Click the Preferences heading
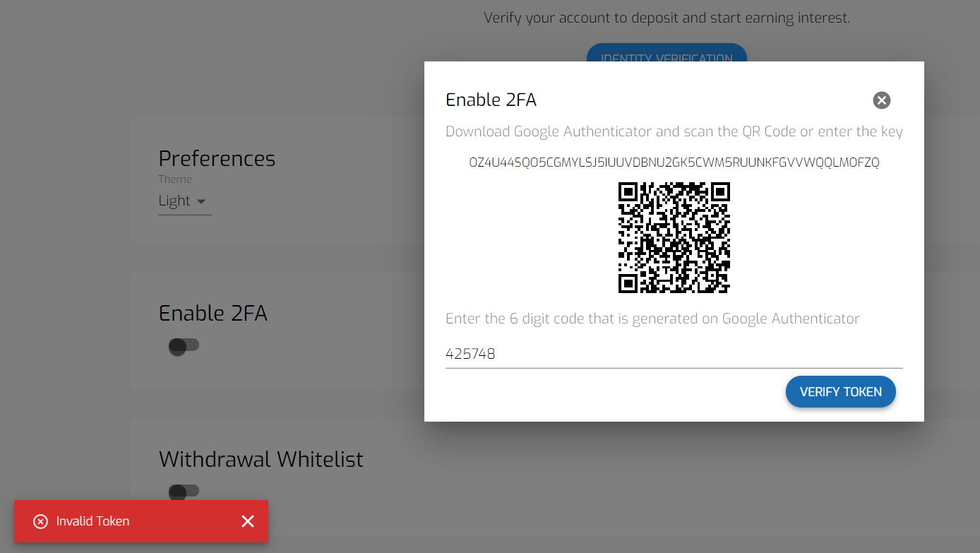Screen dimensions: 980x553 217,158
